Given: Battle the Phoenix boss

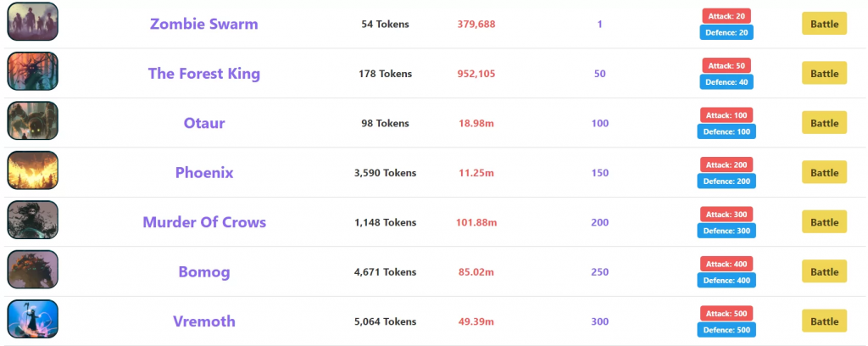Looking at the screenshot, I should point(824,172).
